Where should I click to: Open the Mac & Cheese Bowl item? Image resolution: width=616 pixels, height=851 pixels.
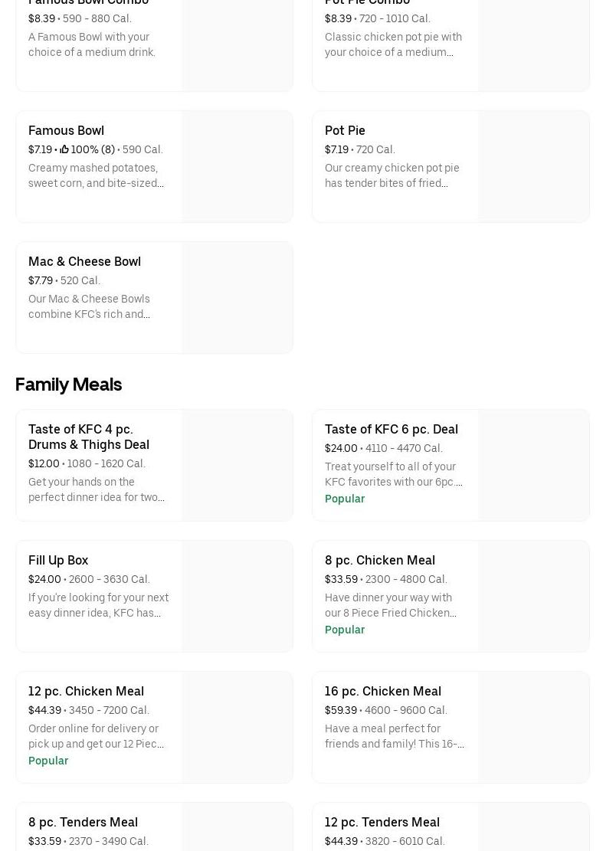click(84, 262)
